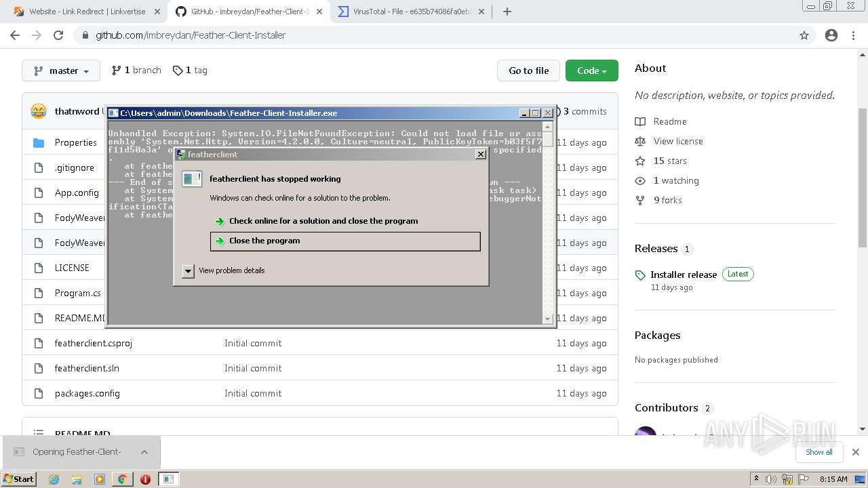868x488 pixels.
Task: Open featherclient.sln file
Action: coord(87,368)
